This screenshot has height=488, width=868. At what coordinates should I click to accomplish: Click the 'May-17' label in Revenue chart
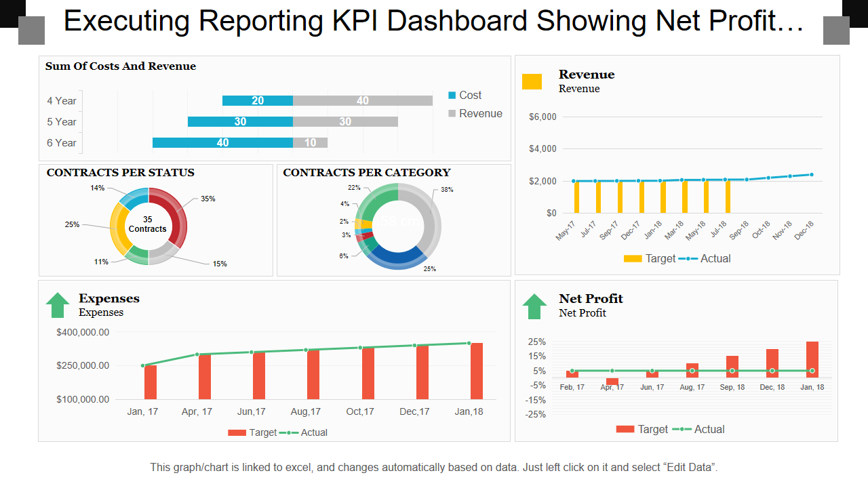[566, 230]
